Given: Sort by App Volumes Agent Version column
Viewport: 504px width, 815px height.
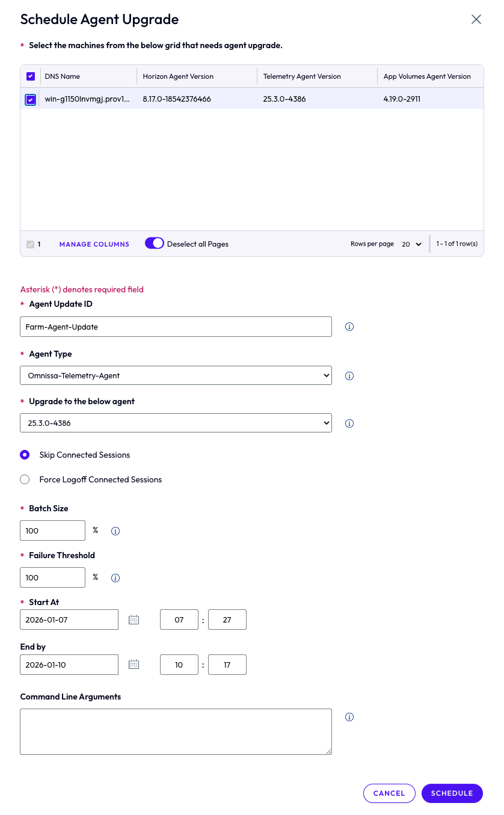Looking at the screenshot, I should (x=427, y=76).
